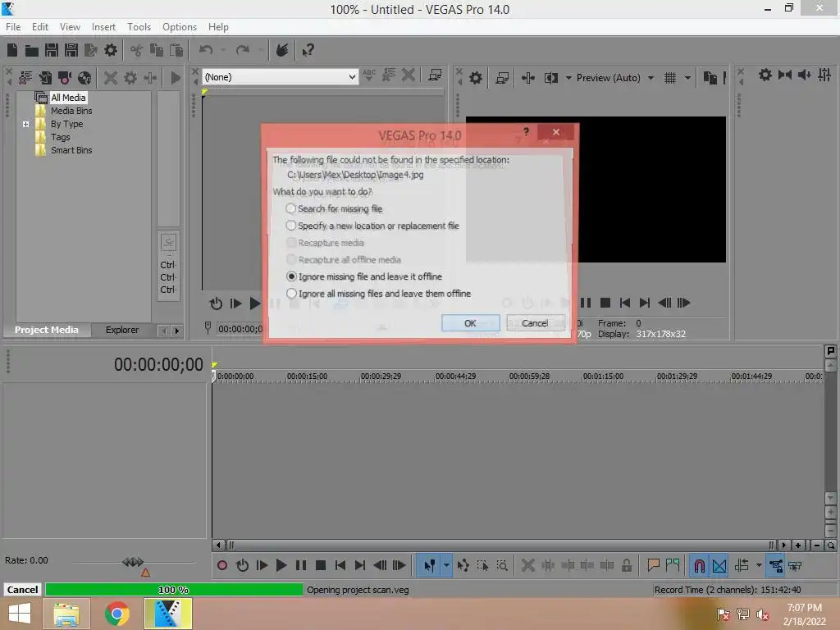Viewport: 840px width, 630px height.
Task: Click the Dim Output speaker icon
Action: point(805,75)
